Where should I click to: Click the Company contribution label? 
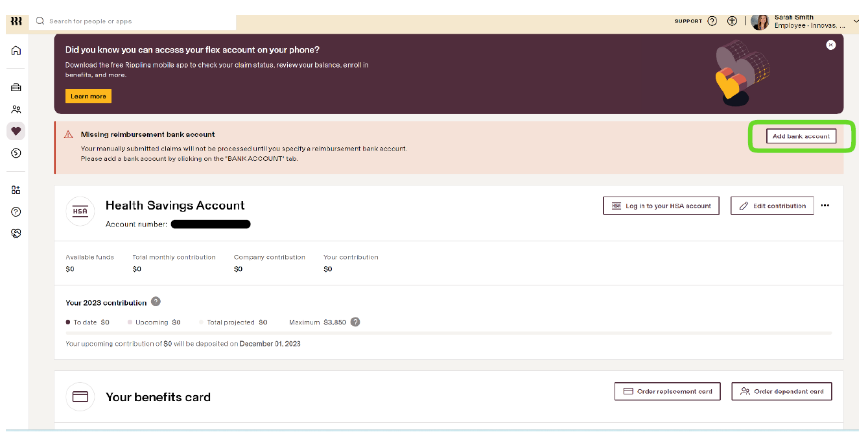tap(270, 257)
